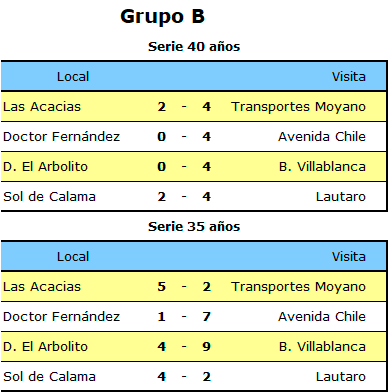Click Local header in Serie 35 table

pos(73,257)
